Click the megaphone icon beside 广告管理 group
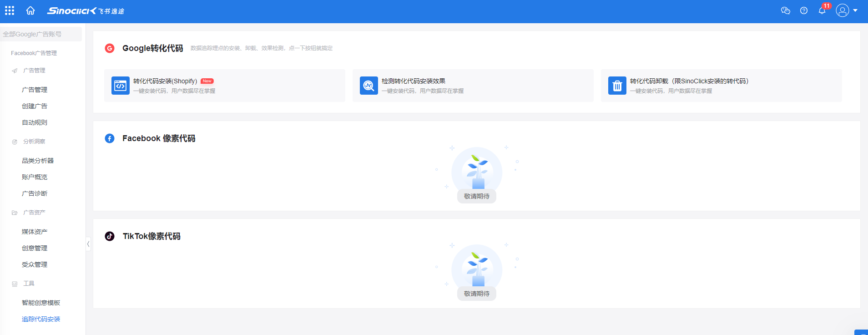Image resolution: width=868 pixels, height=335 pixels. 15,71
